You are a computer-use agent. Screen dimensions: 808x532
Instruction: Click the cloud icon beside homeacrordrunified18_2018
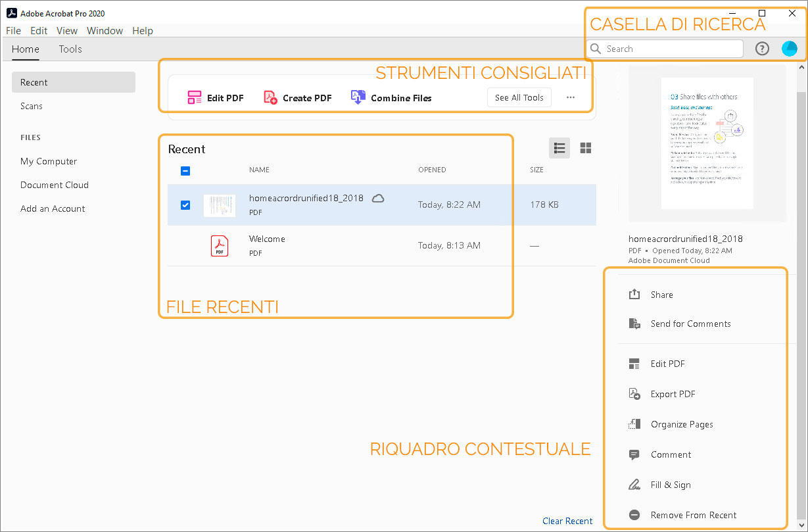click(x=378, y=198)
